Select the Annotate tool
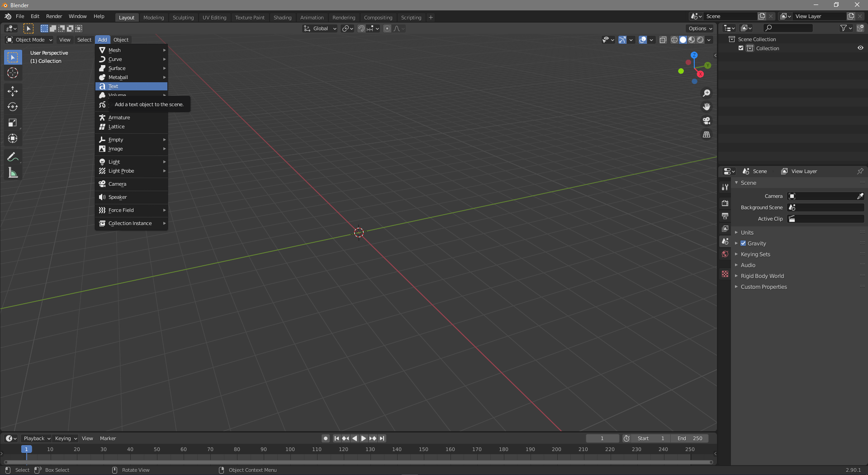 click(x=13, y=156)
